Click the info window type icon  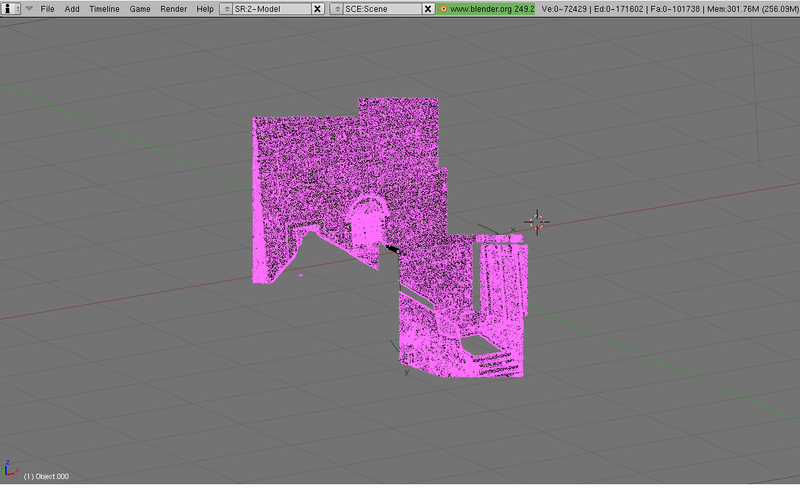click(10, 9)
